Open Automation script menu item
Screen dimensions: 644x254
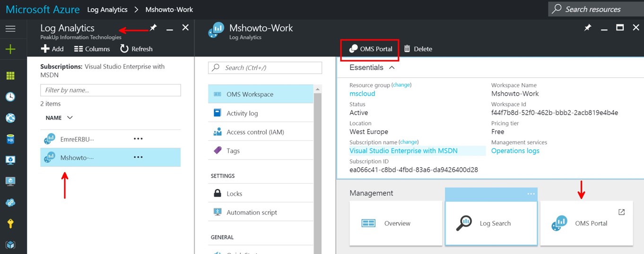[x=261, y=212]
